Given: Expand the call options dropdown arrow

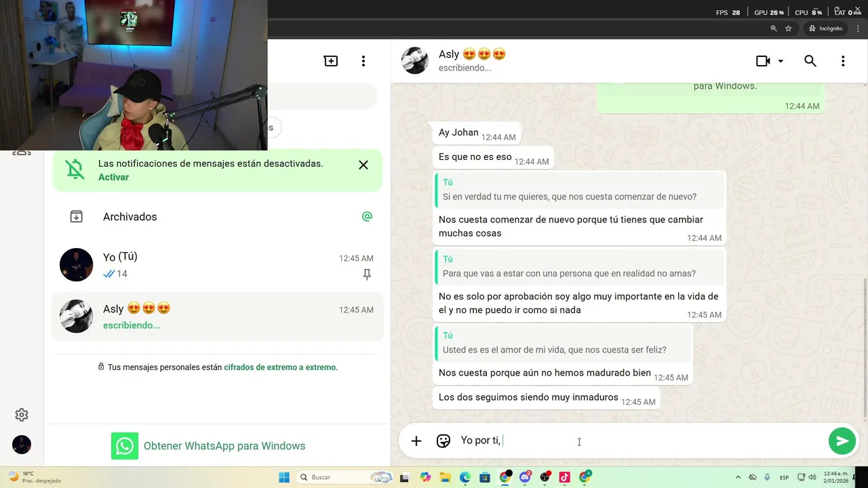Looking at the screenshot, I should coord(781,61).
